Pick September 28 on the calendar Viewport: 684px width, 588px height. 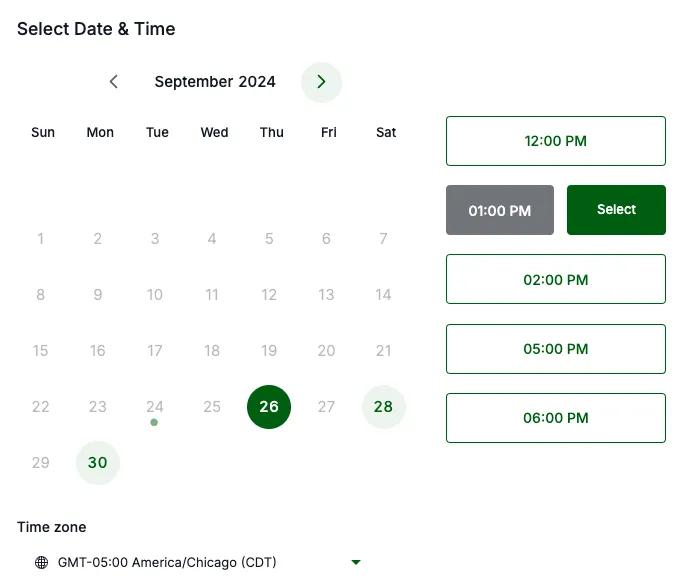click(383, 407)
